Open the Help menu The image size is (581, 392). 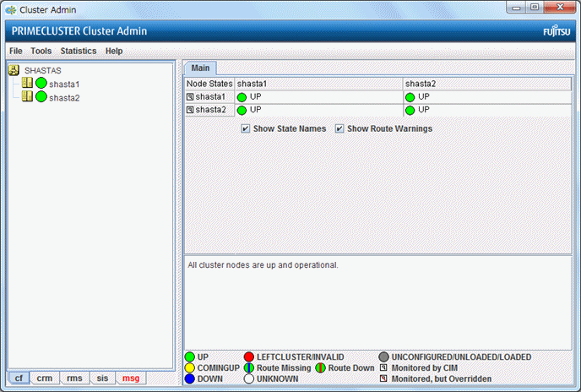point(114,51)
